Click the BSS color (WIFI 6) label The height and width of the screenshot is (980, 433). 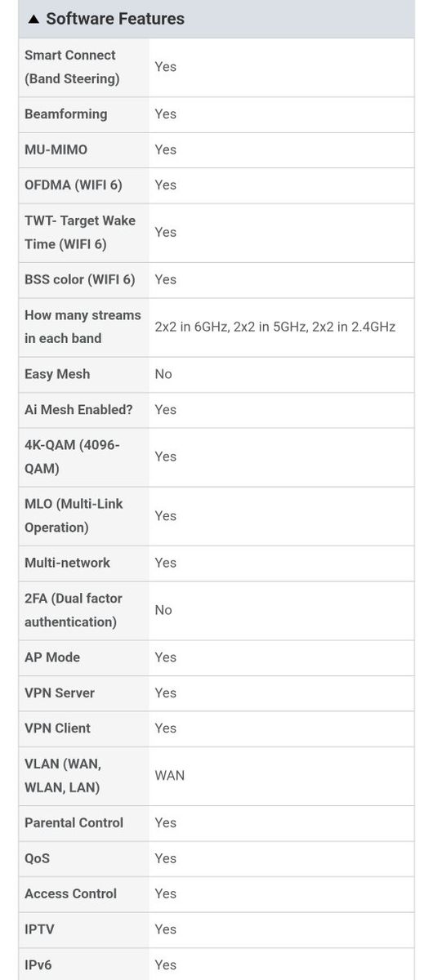tap(80, 279)
